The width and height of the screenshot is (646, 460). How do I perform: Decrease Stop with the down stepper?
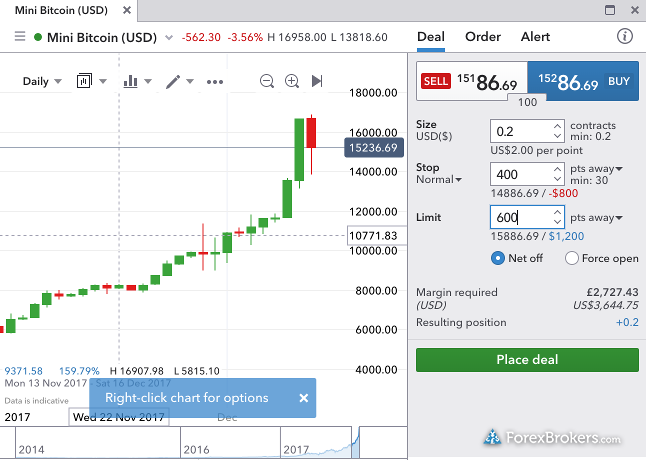tap(557, 179)
